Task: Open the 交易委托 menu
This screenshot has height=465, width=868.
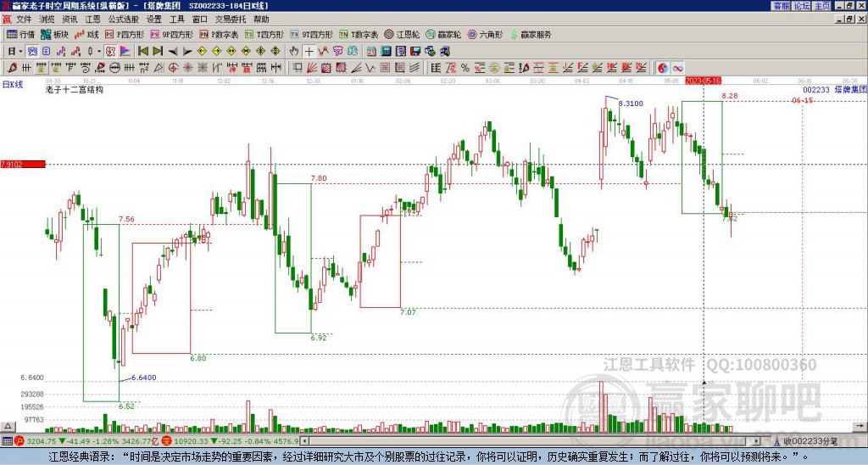Action: (x=231, y=20)
